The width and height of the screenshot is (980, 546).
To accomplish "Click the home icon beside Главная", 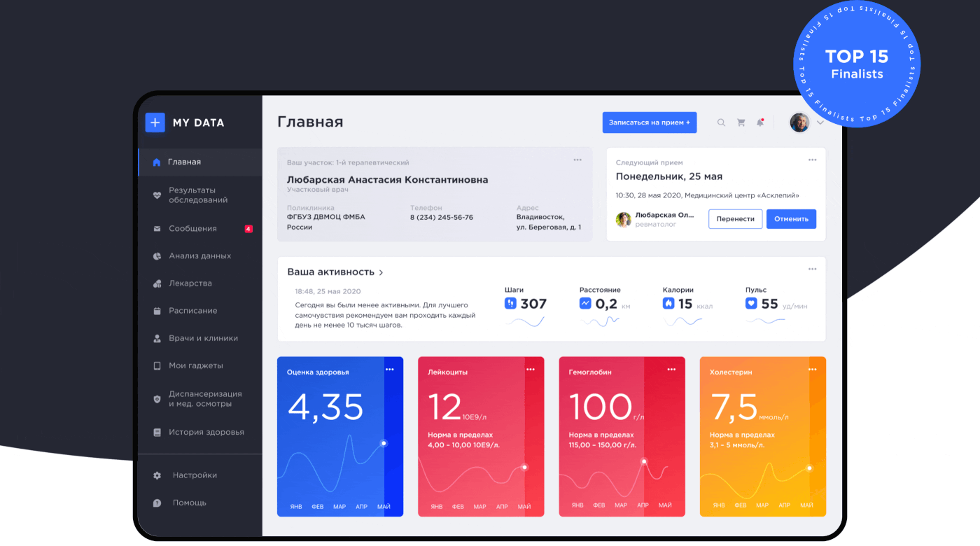I will point(157,162).
